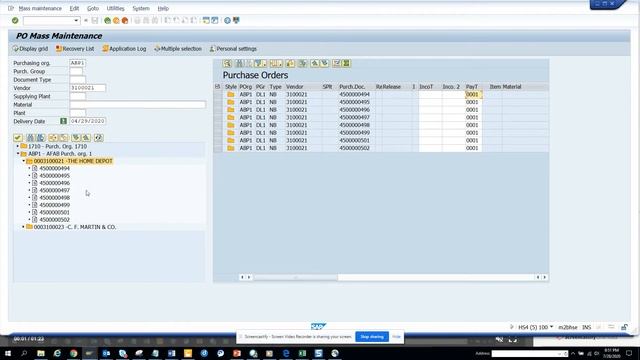Image resolution: width=640 pixels, height=360 pixels.
Task: Click the red Cancel icon in toolbar
Action: pyautogui.click(x=125, y=20)
